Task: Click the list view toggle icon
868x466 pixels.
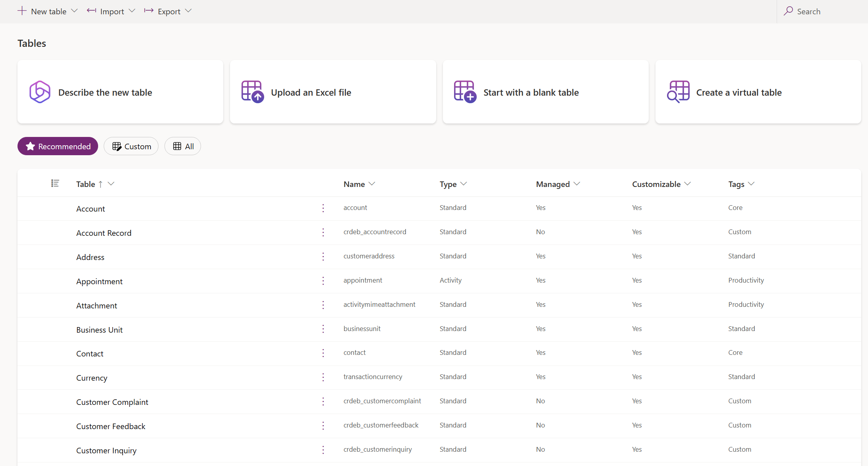Action: click(x=55, y=183)
